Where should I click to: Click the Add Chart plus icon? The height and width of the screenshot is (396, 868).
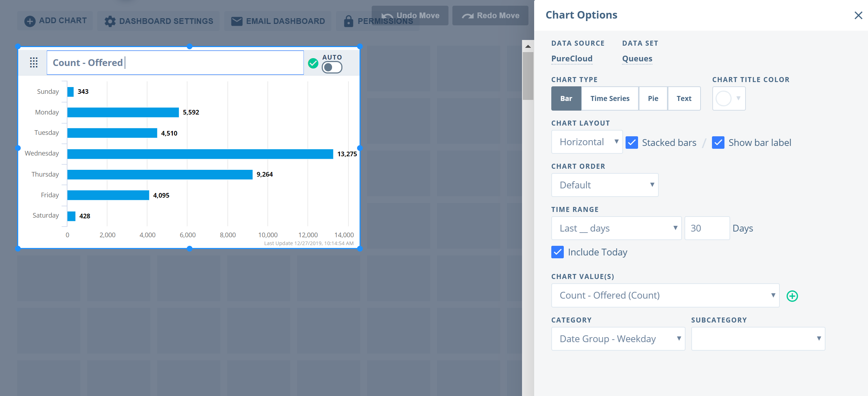30,21
